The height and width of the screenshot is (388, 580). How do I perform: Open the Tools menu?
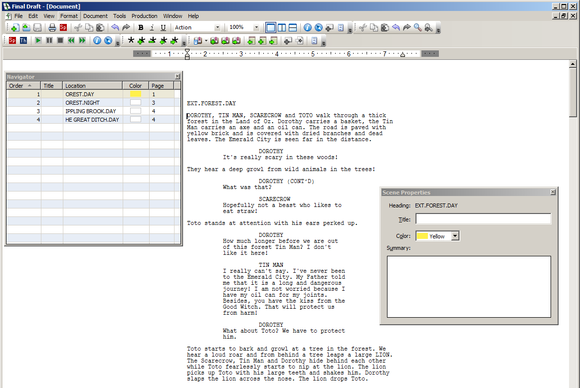[119, 16]
